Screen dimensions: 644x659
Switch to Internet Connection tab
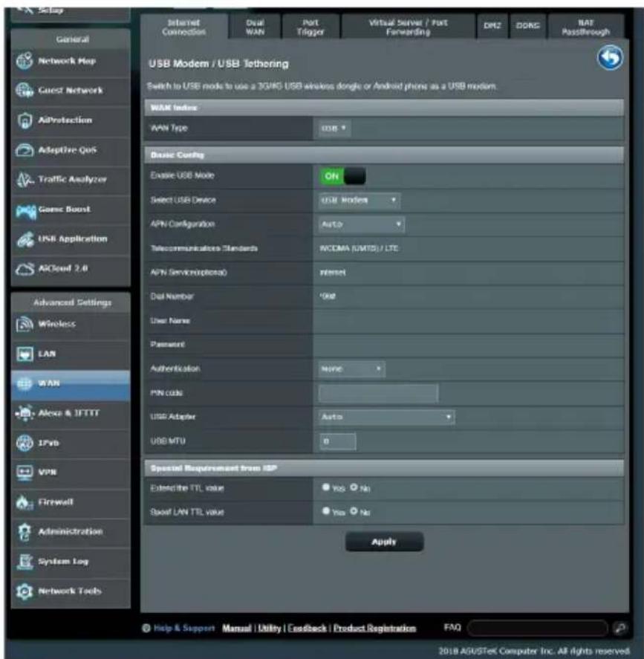point(184,27)
